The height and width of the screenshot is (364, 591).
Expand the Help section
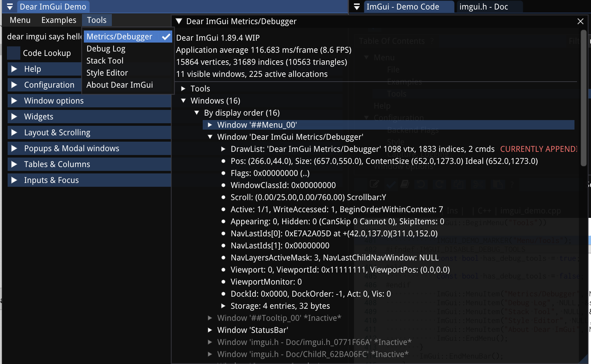click(x=44, y=69)
